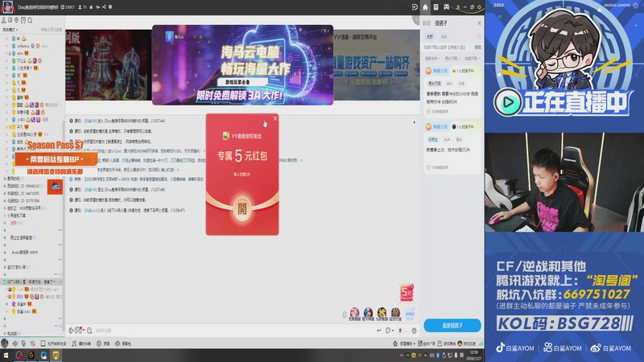
Task: Click the Season Pass S7 promotion banner
Action: coord(55,158)
